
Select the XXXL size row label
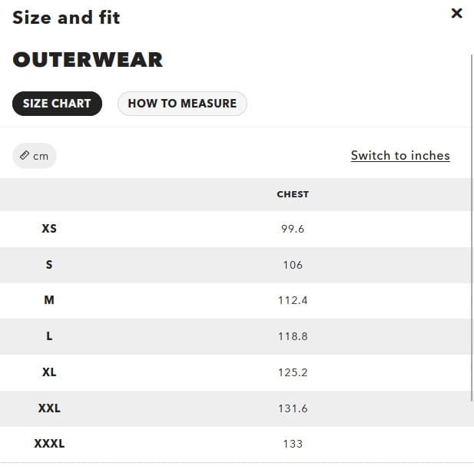[x=49, y=444]
